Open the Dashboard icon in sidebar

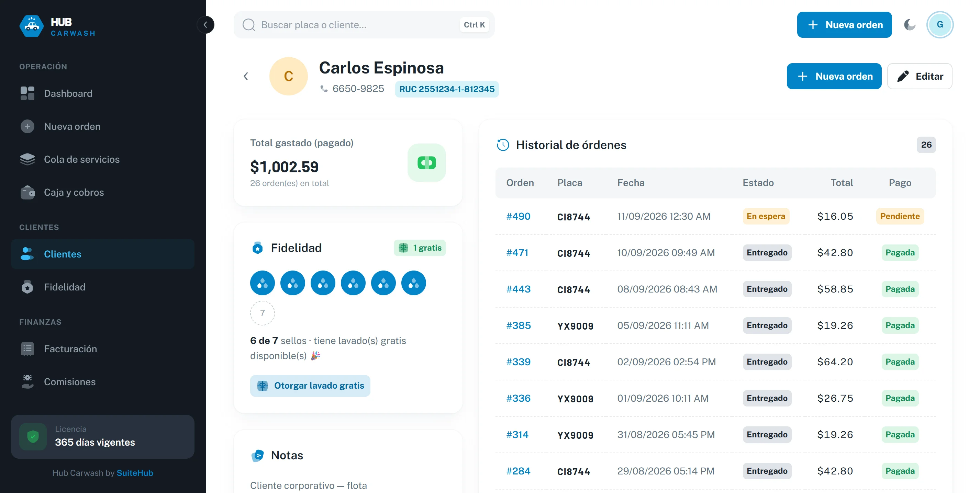coord(27,93)
